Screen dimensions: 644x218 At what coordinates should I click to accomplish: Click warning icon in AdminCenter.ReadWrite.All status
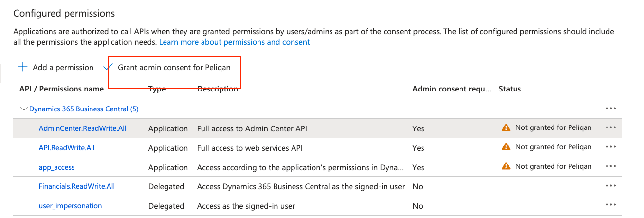pyautogui.click(x=506, y=127)
